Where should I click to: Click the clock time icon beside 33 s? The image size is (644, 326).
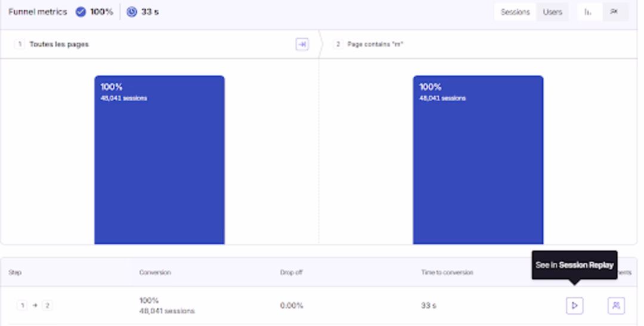(131, 12)
